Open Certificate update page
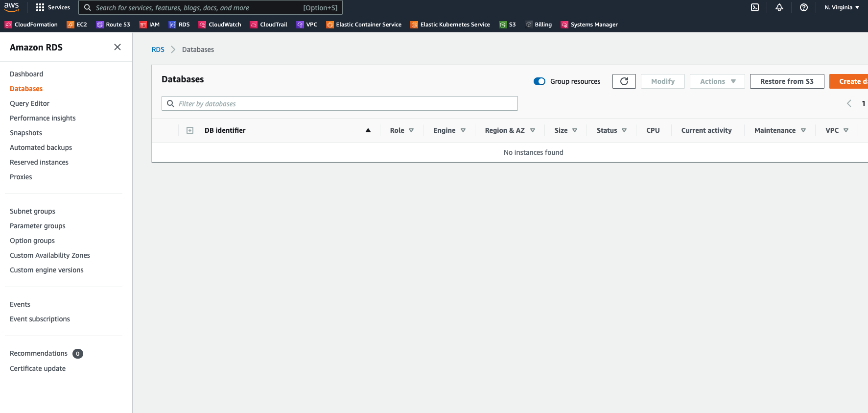This screenshot has height=413, width=868. coord(38,368)
